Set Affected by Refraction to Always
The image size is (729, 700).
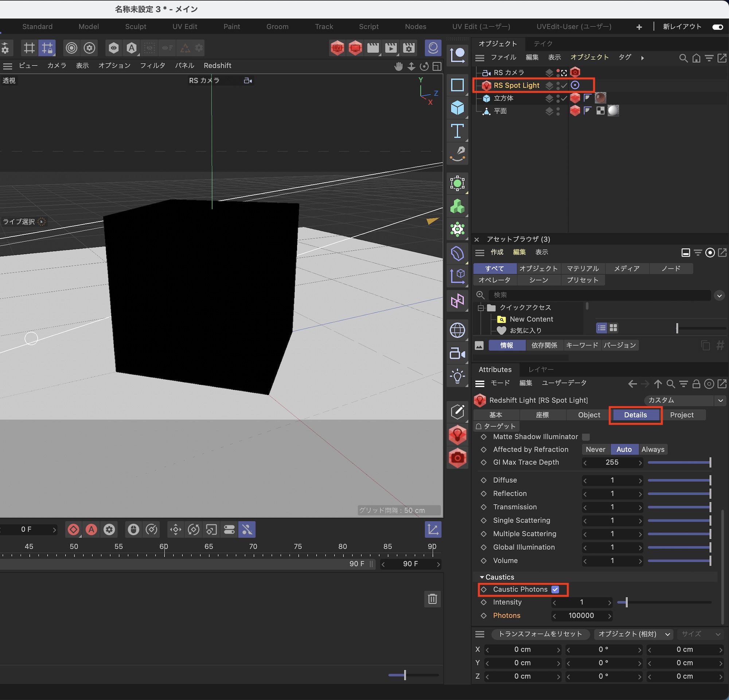click(652, 449)
